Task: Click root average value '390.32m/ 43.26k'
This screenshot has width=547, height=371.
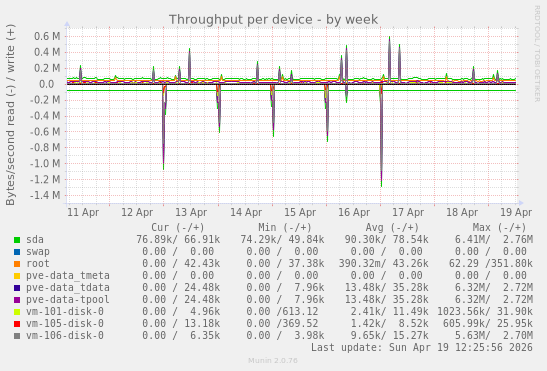Action: (x=384, y=264)
